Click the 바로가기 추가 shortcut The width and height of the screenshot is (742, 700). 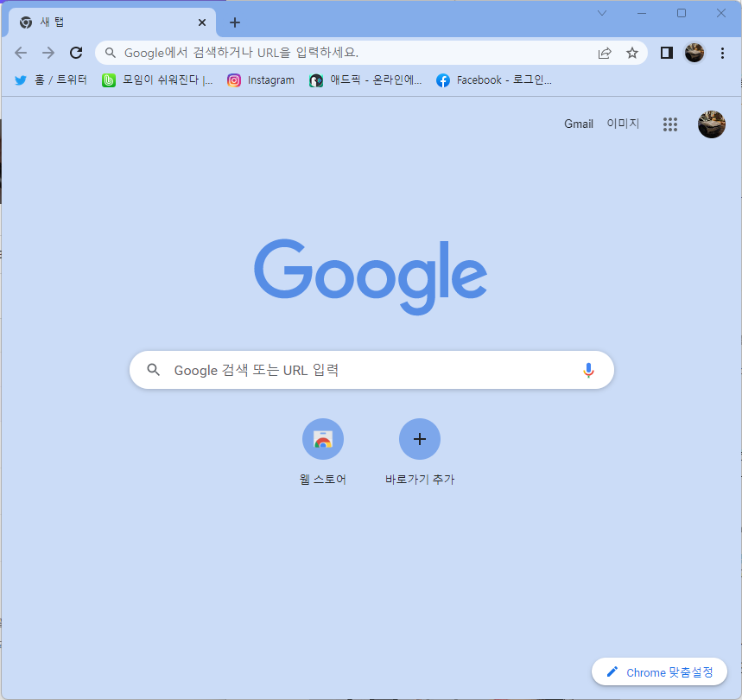pyautogui.click(x=420, y=438)
